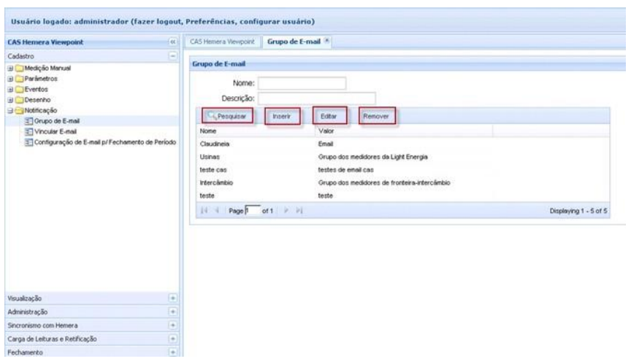
Task: Click the Editar button
Action: pos(331,116)
